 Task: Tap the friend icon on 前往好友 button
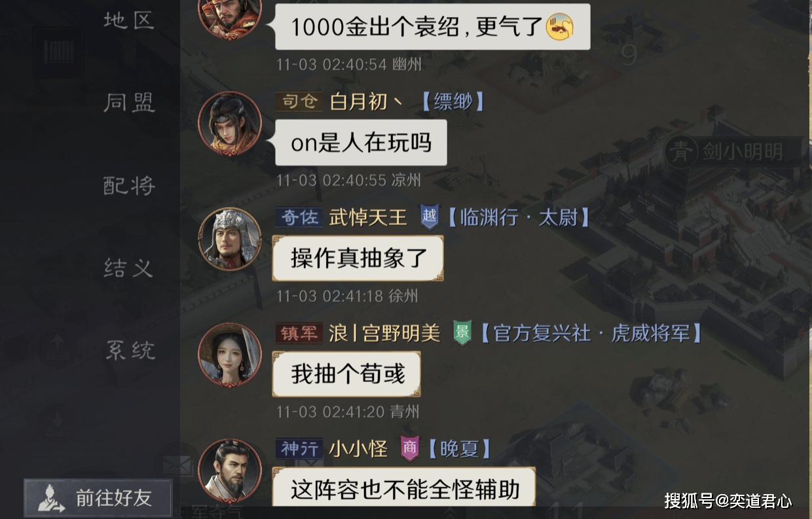[51, 498]
